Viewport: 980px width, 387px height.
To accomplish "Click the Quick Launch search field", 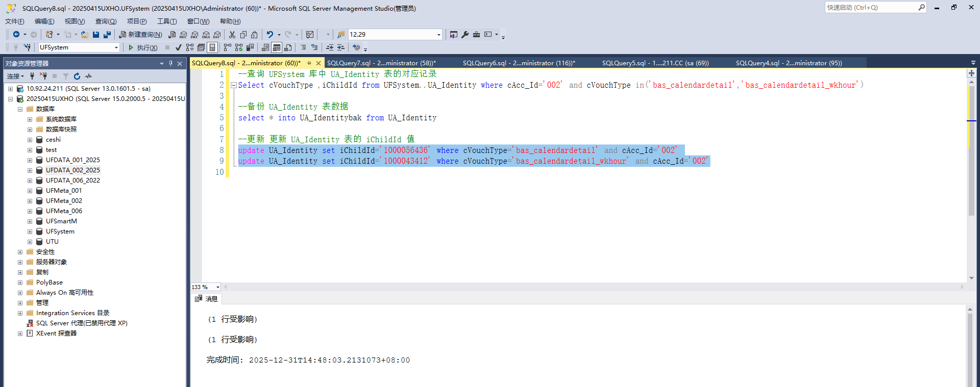I will [x=871, y=8].
